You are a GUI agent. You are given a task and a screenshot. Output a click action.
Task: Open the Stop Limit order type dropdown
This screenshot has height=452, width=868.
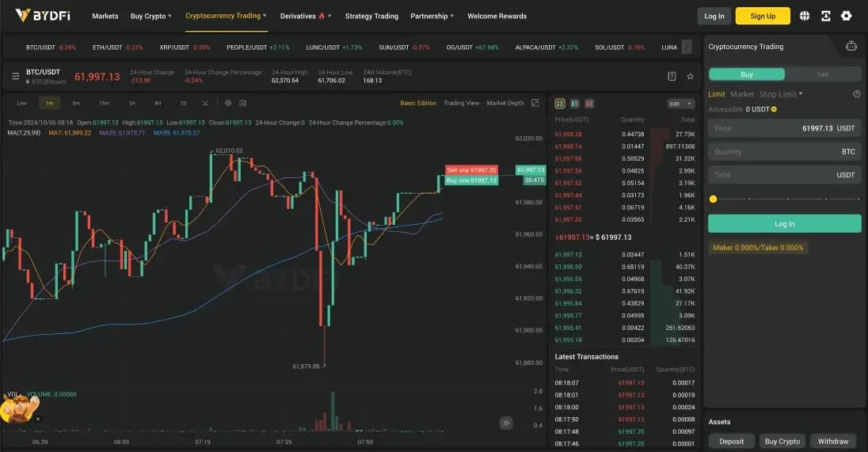click(781, 94)
